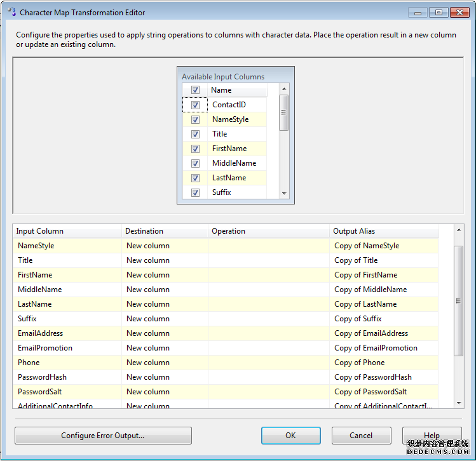This screenshot has width=476, height=461.
Task: Click scroll-up arrow of the mapping grid
Action: pos(459,230)
